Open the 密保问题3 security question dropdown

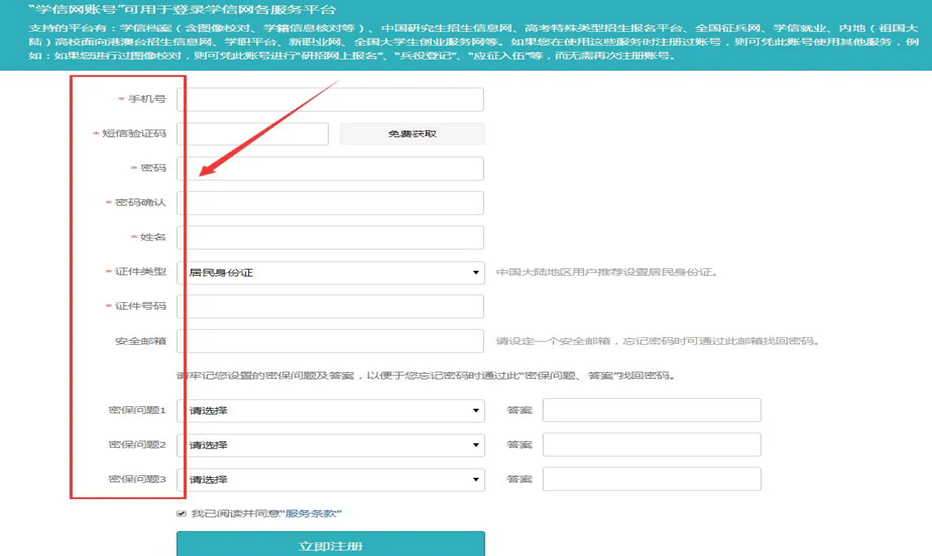tap(330, 480)
